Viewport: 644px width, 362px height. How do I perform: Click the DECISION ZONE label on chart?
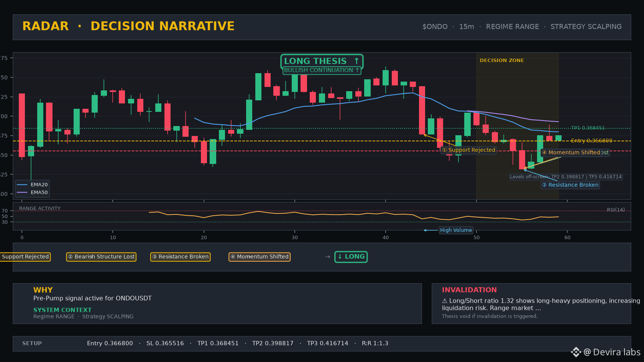click(502, 61)
